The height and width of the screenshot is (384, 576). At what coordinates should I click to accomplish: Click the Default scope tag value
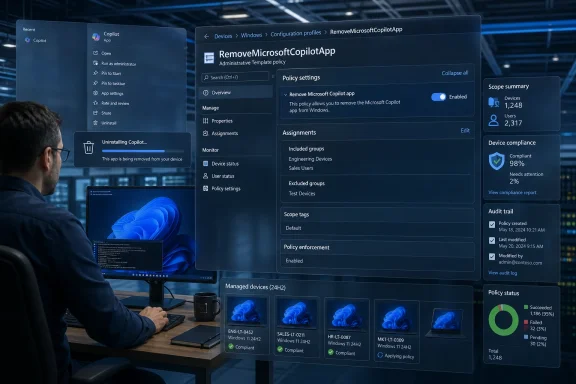pos(293,228)
